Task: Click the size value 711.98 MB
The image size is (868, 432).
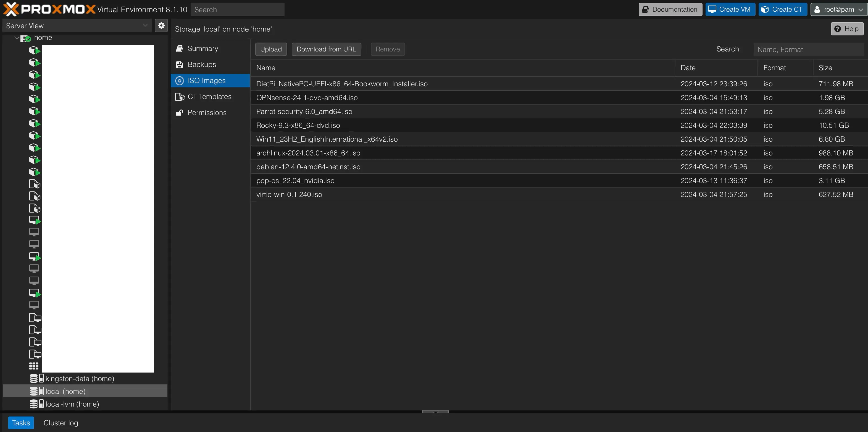Action: 836,84
